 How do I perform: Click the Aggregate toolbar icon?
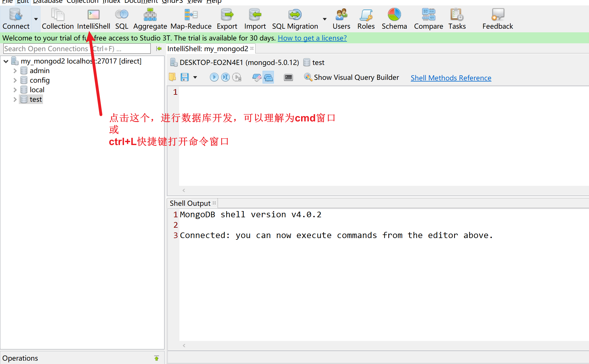pyautogui.click(x=150, y=18)
